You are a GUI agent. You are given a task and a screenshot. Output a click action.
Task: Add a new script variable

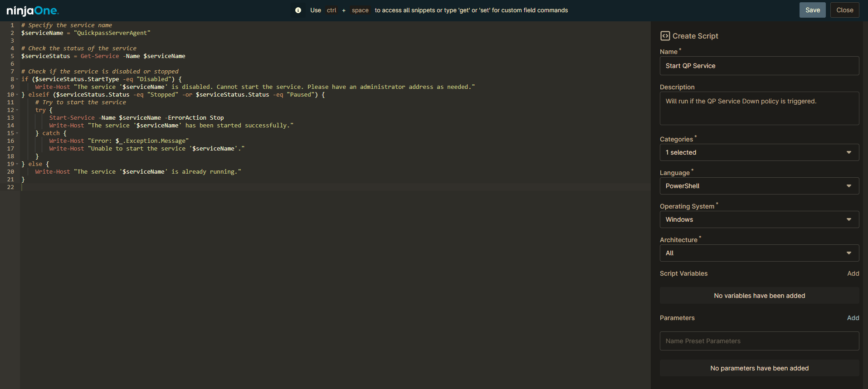pyautogui.click(x=853, y=273)
